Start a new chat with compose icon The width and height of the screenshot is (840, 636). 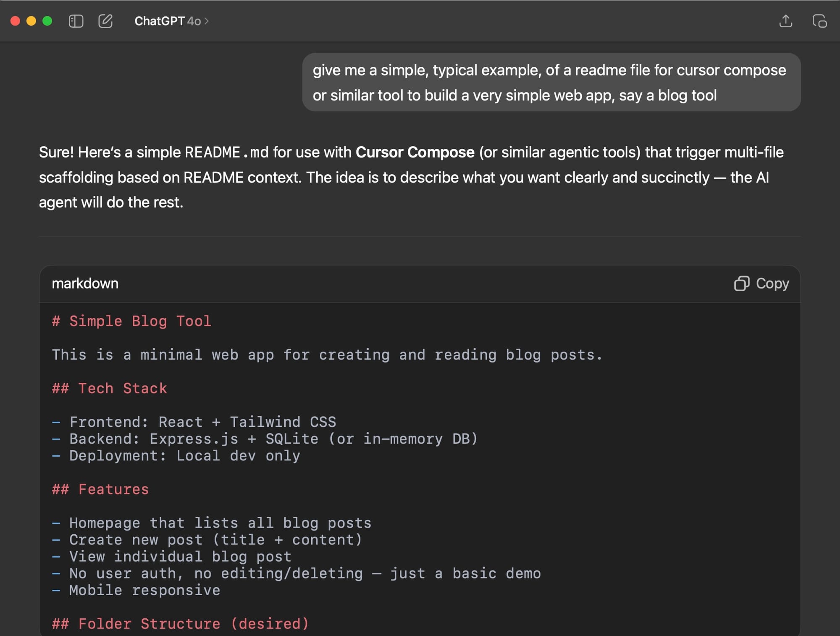click(x=105, y=21)
